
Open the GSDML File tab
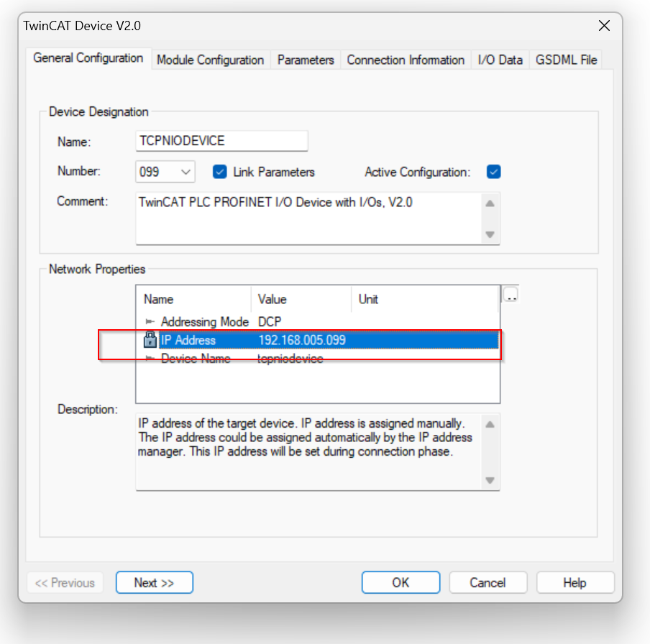point(566,60)
